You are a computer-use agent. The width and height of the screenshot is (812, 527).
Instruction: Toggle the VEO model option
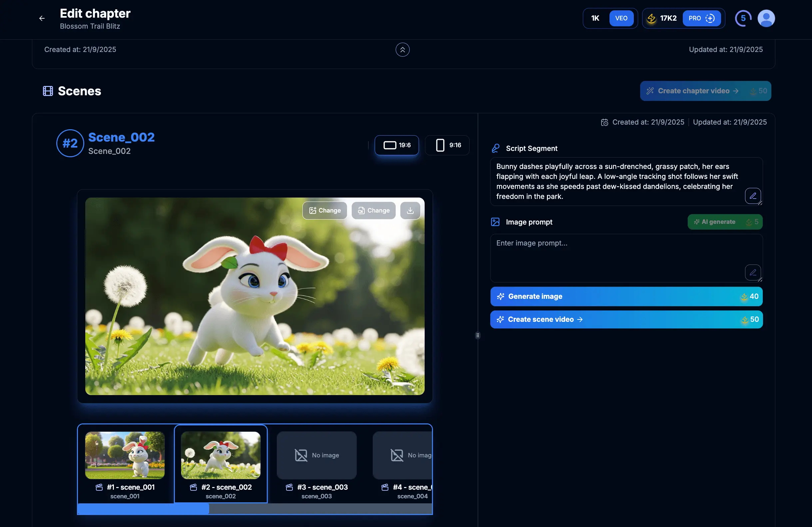click(621, 18)
